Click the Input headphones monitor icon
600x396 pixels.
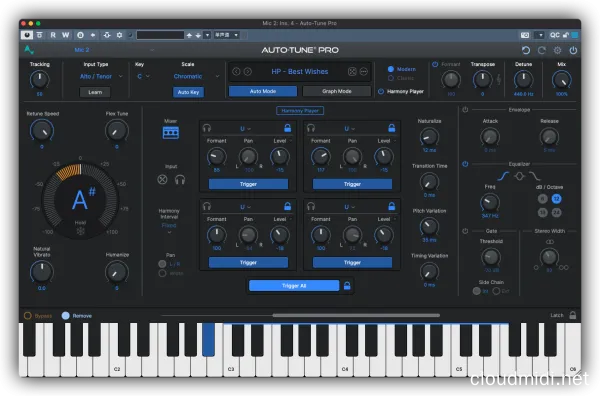click(x=179, y=179)
